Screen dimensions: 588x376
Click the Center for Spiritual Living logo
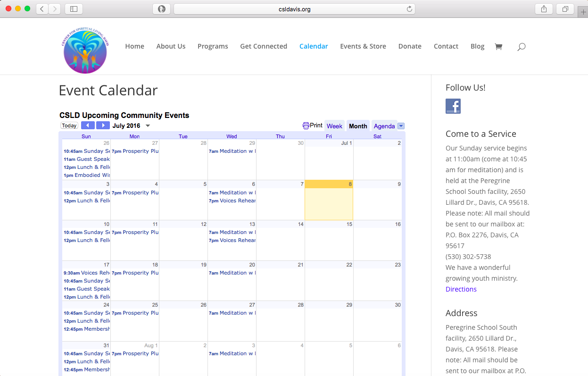click(x=85, y=49)
